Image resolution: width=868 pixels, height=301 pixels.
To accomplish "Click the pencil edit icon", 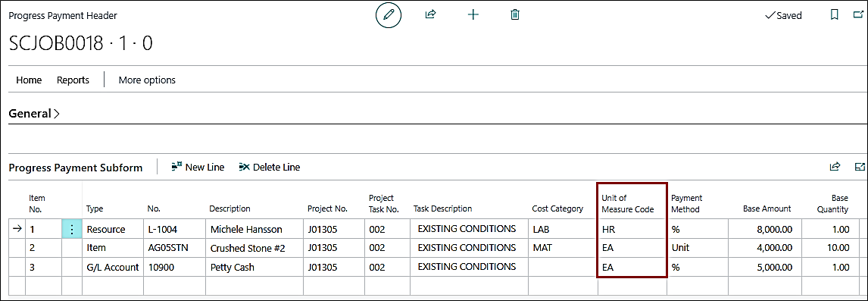I will (x=388, y=15).
